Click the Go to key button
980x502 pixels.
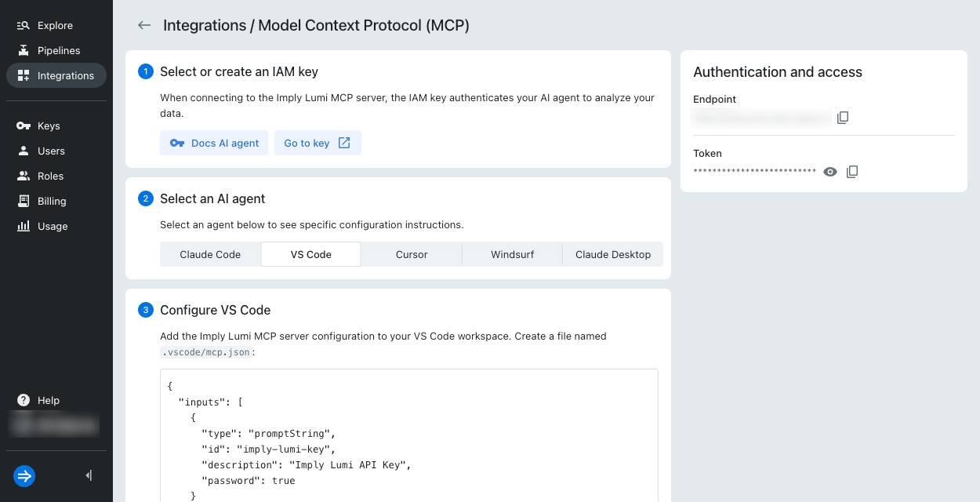317,143
